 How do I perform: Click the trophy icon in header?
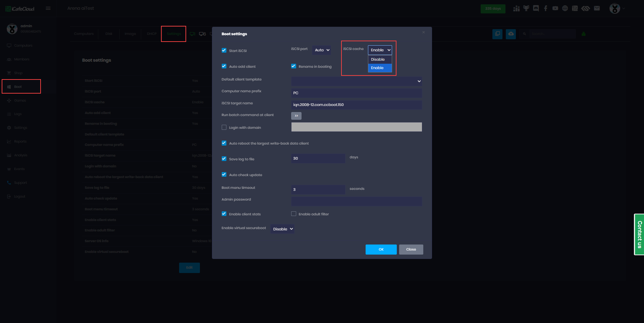point(526,8)
